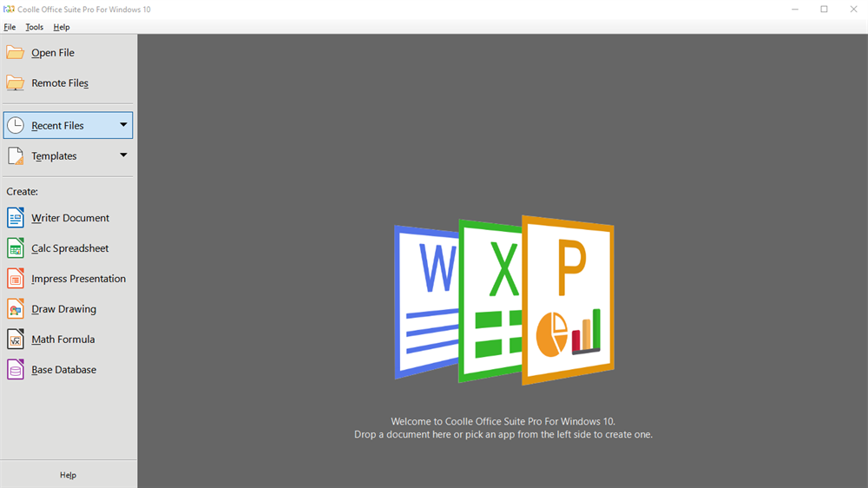868x488 pixels.
Task: Create a new Impress Presentation
Action: pos(68,279)
